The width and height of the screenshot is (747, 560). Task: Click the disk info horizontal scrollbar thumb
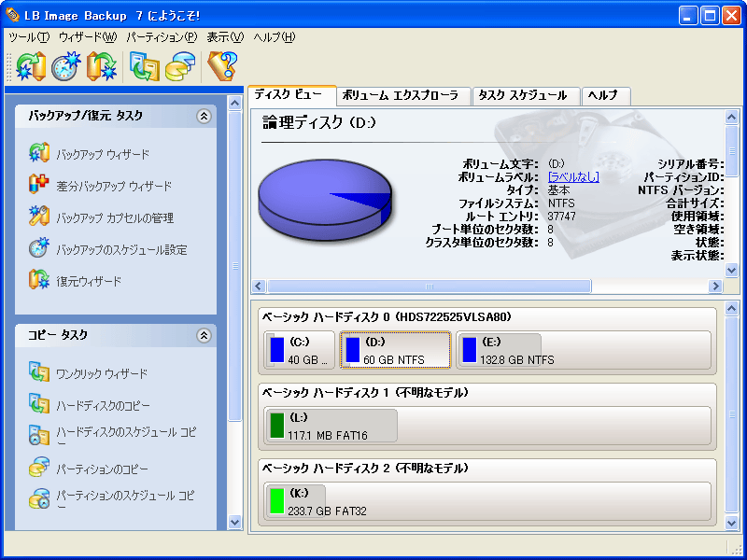tap(430, 287)
